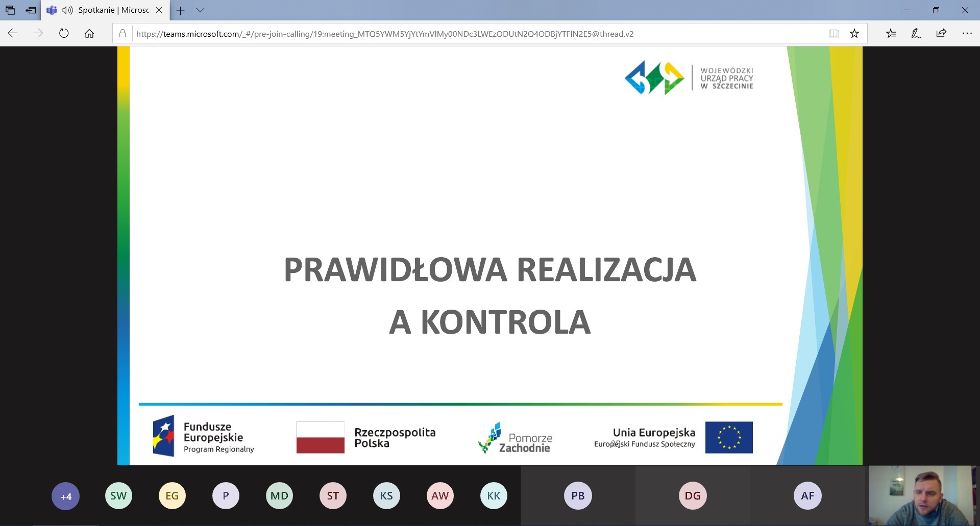Image resolution: width=980 pixels, height=526 pixels.
Task: Click the shared slide title PRAWIDŁOWA REALIZACJA
Action: pyautogui.click(x=490, y=269)
